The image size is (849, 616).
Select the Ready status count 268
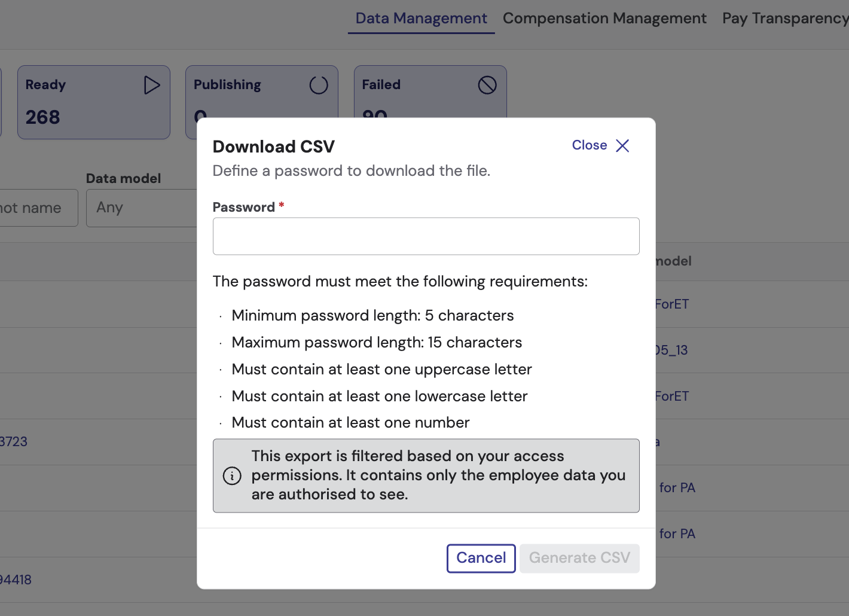tap(43, 117)
